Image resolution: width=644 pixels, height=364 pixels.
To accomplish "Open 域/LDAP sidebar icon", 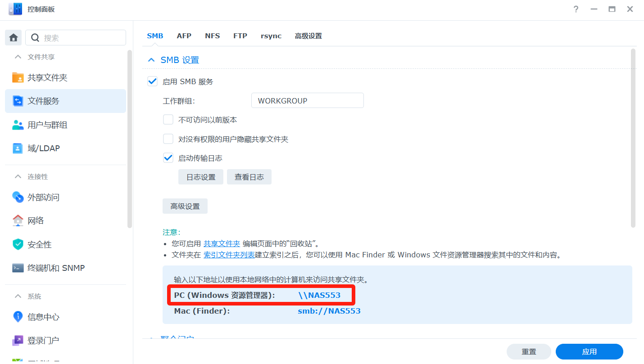I will 18,148.
